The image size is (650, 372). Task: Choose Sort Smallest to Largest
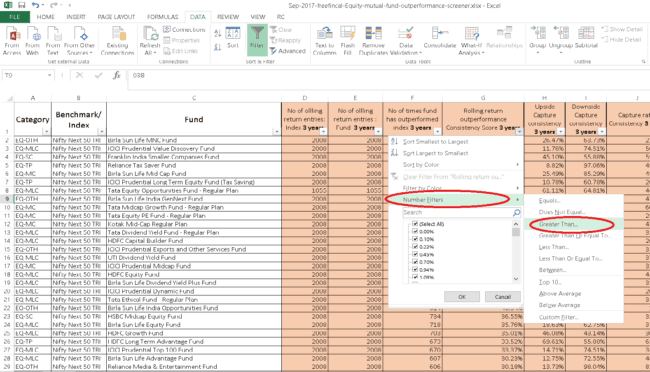[x=456, y=141]
